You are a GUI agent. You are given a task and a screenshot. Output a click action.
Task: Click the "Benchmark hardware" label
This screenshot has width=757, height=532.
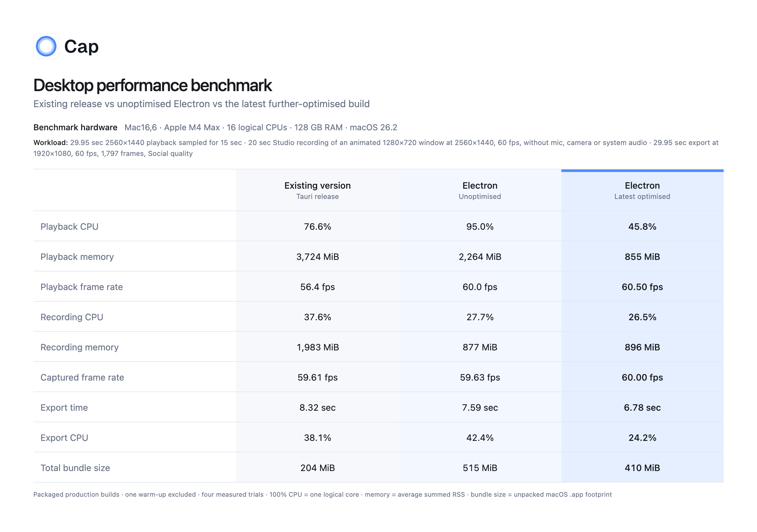click(75, 127)
